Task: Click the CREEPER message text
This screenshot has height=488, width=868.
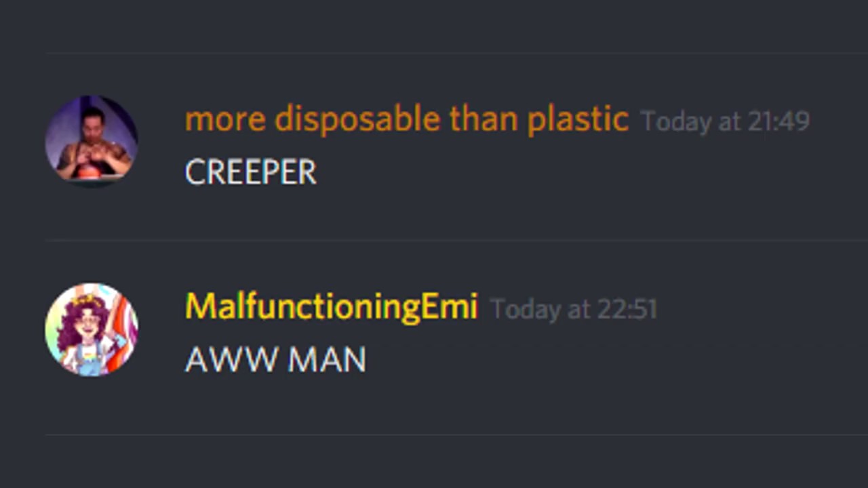Action: (251, 173)
